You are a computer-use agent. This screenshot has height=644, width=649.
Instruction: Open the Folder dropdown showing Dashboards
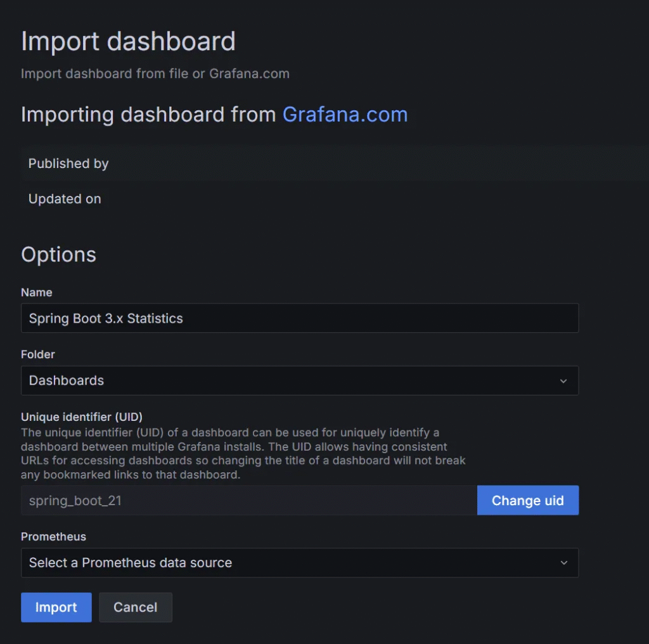coord(300,380)
